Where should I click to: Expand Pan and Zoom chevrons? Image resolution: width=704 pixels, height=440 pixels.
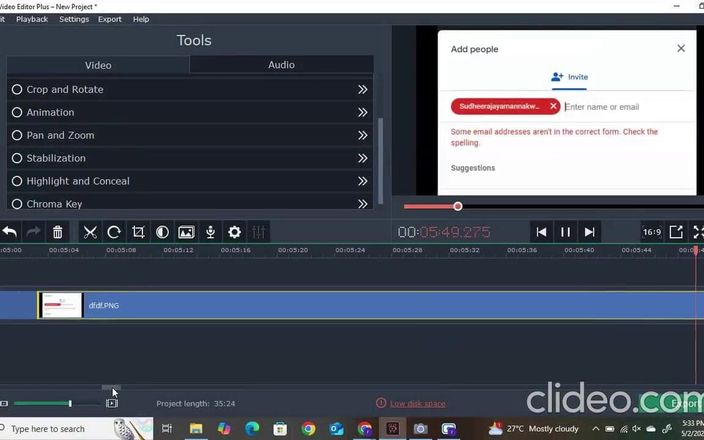pos(363,135)
